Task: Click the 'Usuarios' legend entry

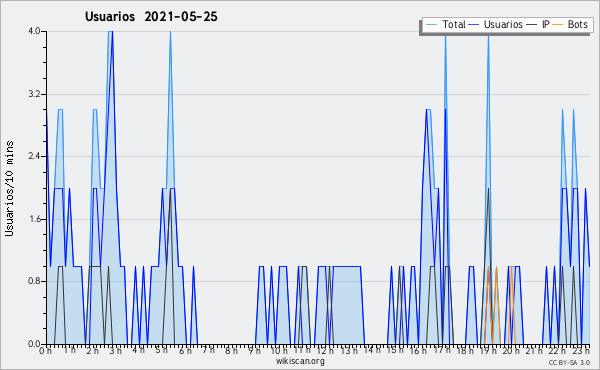Action: tap(503, 24)
